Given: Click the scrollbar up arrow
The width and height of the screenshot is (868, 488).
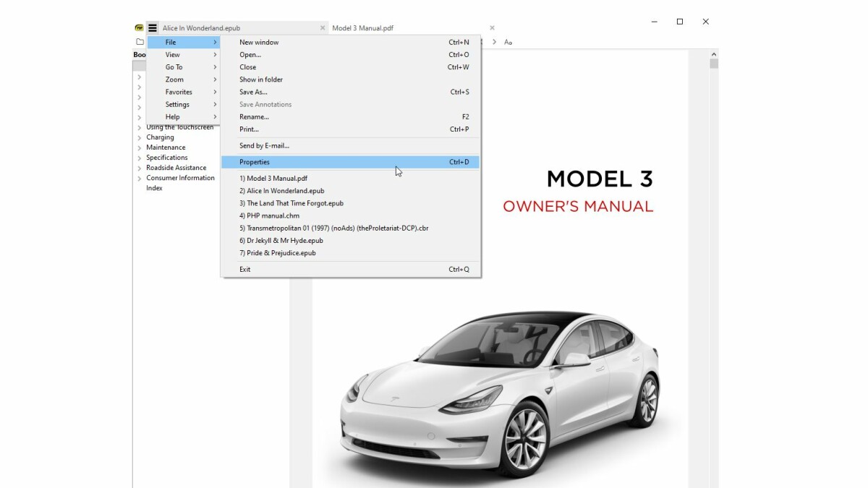Looking at the screenshot, I should pyautogui.click(x=714, y=54).
